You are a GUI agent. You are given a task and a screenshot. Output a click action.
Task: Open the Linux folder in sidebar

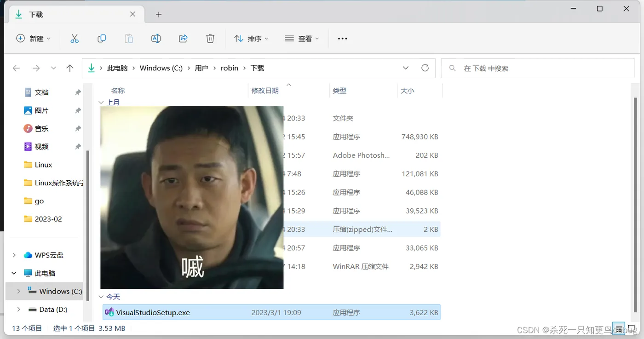click(43, 165)
